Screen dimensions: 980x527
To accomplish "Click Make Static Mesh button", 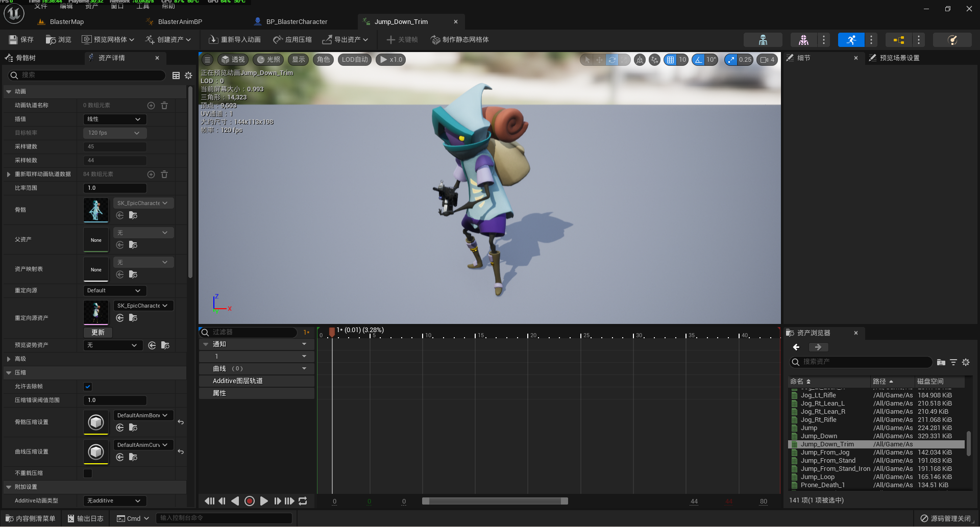I will coord(460,40).
